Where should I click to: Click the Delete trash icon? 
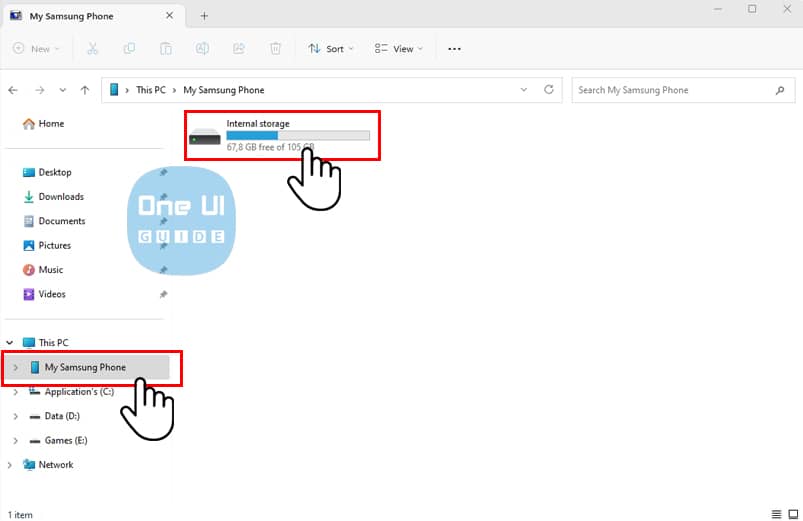tap(275, 48)
